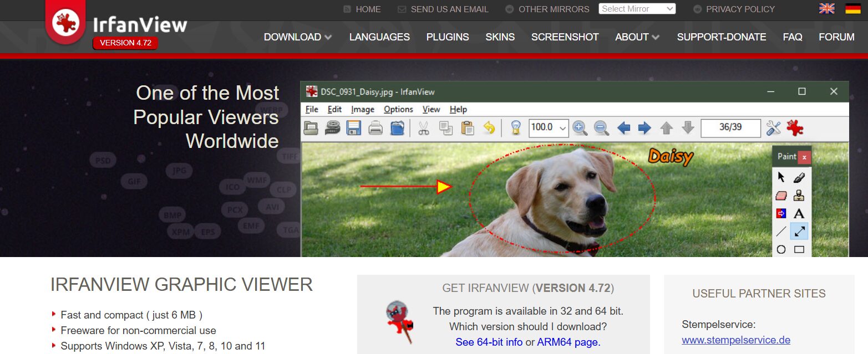
Task: Expand the ABOUT navigation menu
Action: pyautogui.click(x=637, y=37)
